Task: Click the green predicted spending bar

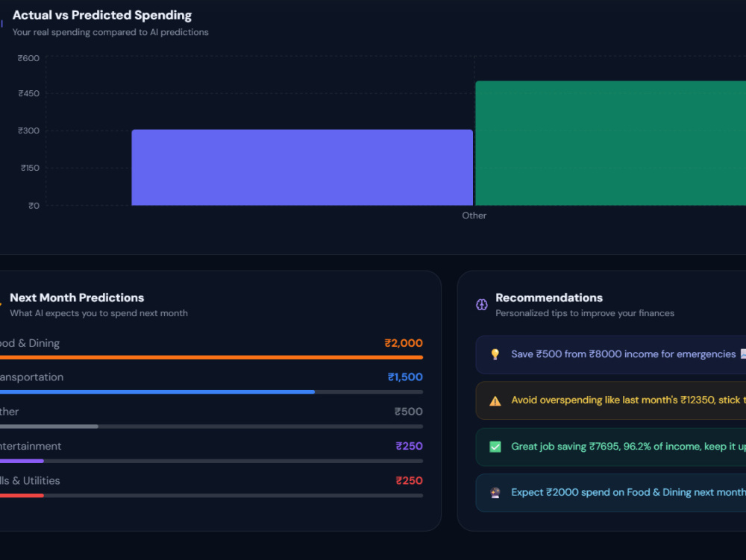Action: click(610, 143)
